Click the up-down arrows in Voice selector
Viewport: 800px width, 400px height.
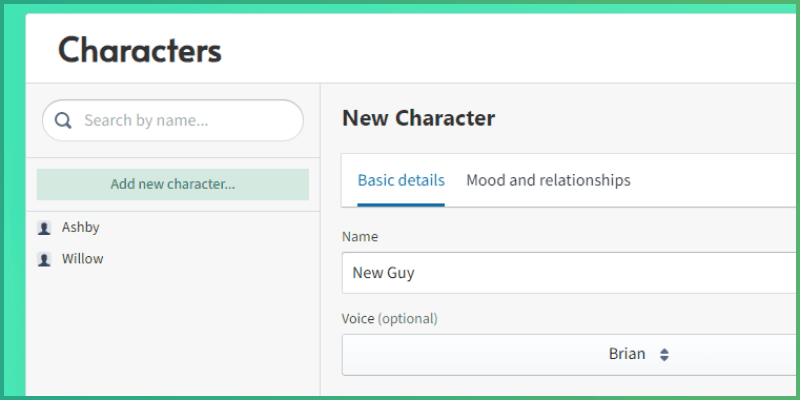tap(664, 354)
